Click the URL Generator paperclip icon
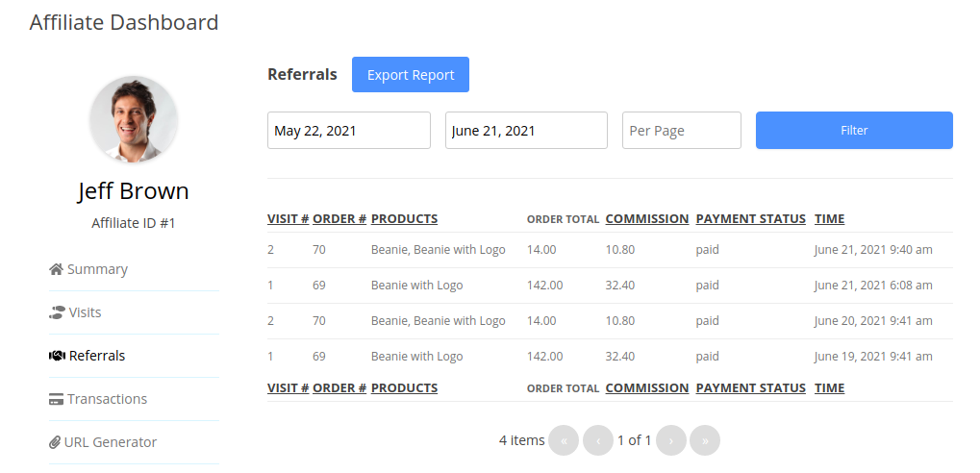This screenshot has width=980, height=473. (55, 442)
